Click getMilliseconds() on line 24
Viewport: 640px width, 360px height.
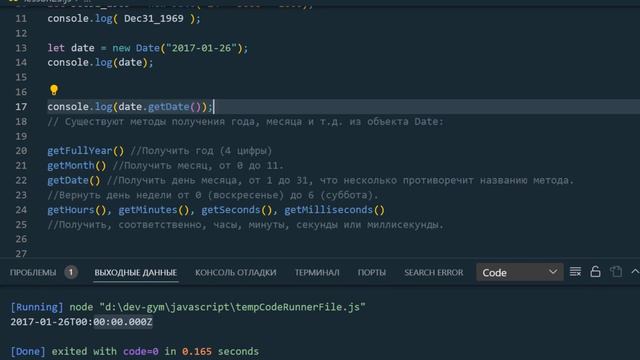pos(334,210)
